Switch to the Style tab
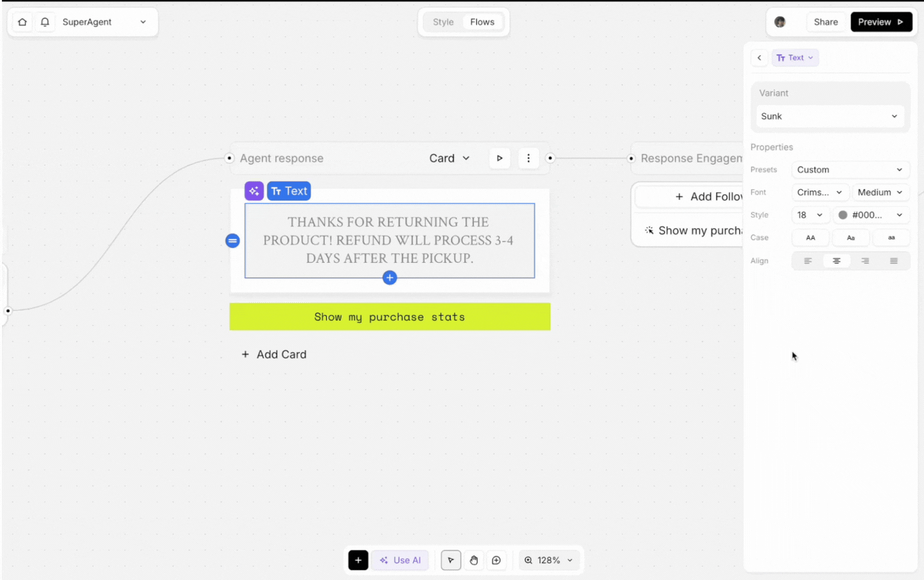This screenshot has height=580, width=924. click(x=443, y=22)
